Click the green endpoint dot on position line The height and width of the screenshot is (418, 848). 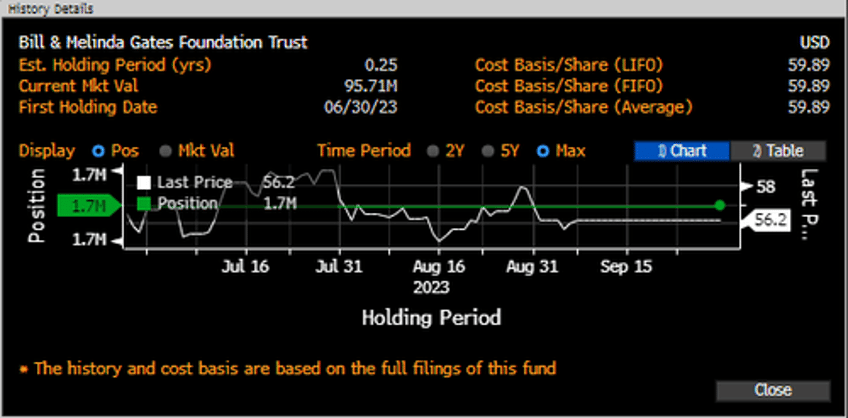719,205
